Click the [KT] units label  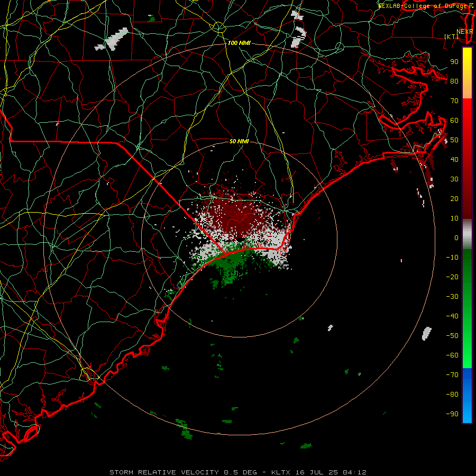452,36
